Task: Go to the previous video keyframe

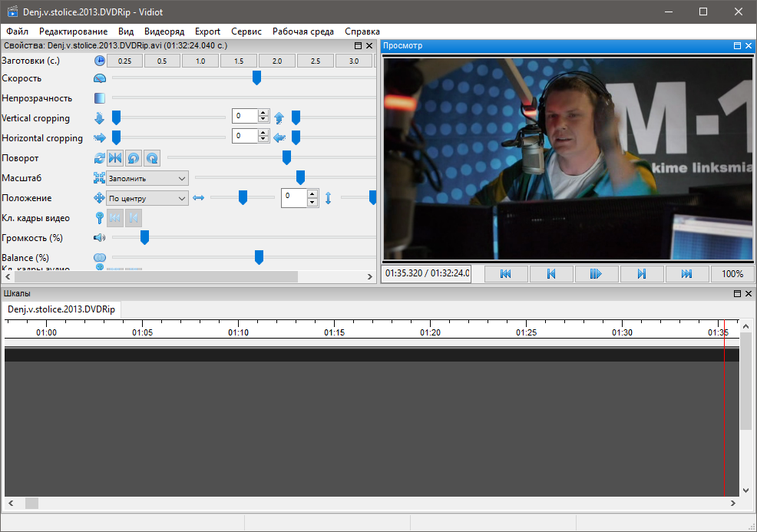Action: [x=134, y=218]
